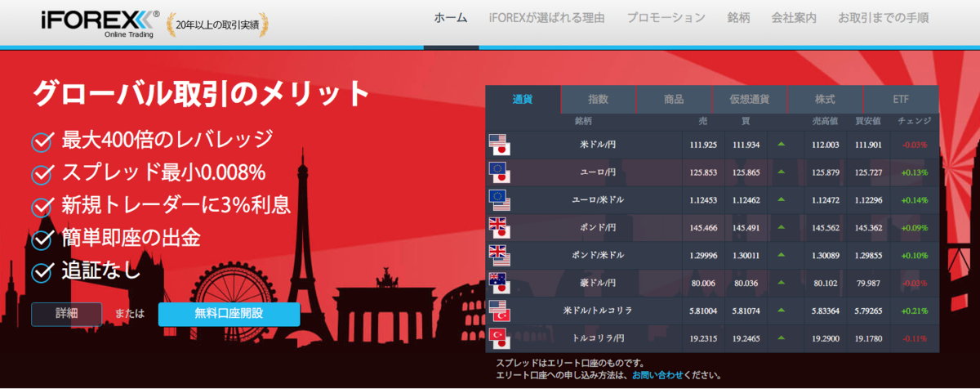The image size is (980, 389).
Task: Click the ユーロ/円 instrument name
Action: (x=596, y=172)
